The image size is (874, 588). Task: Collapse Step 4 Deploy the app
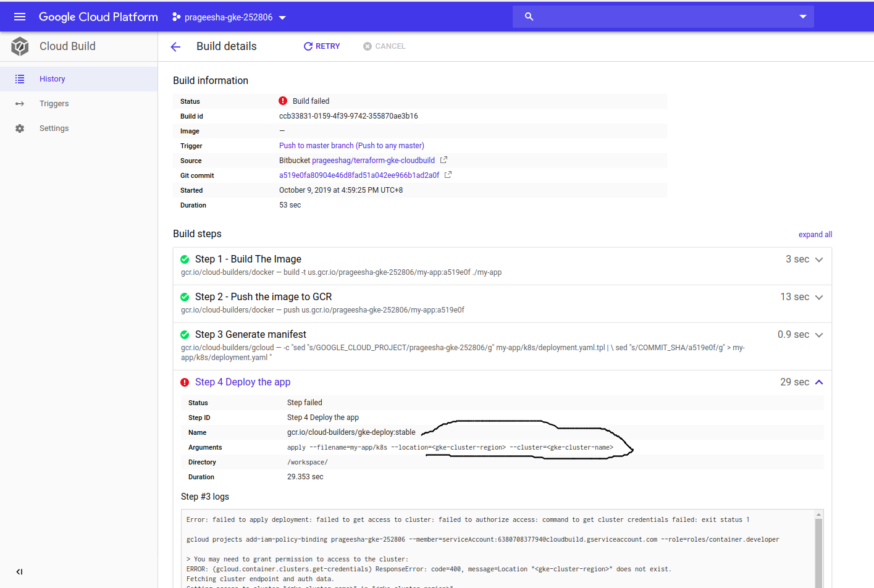coord(819,382)
